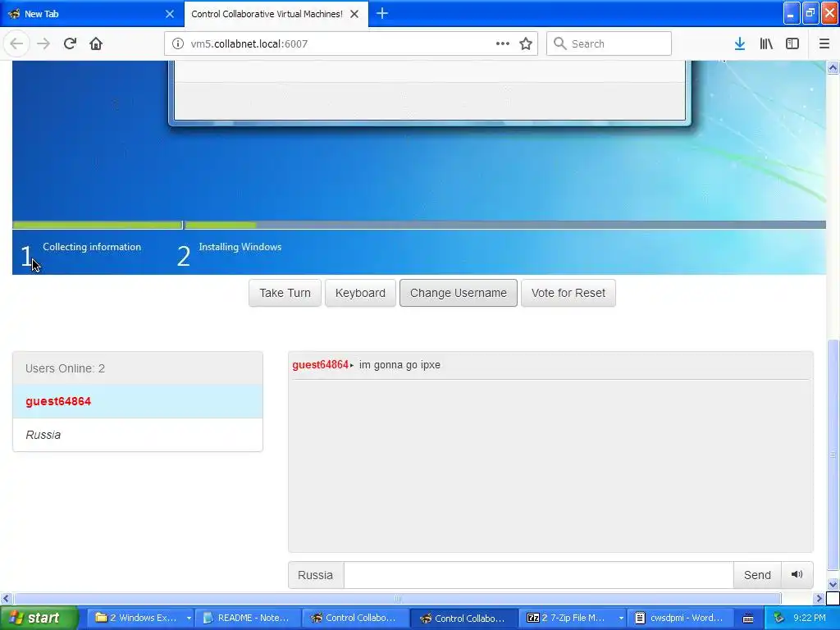Open the on-screen Keyboard
This screenshot has height=630, width=840.
(x=360, y=293)
